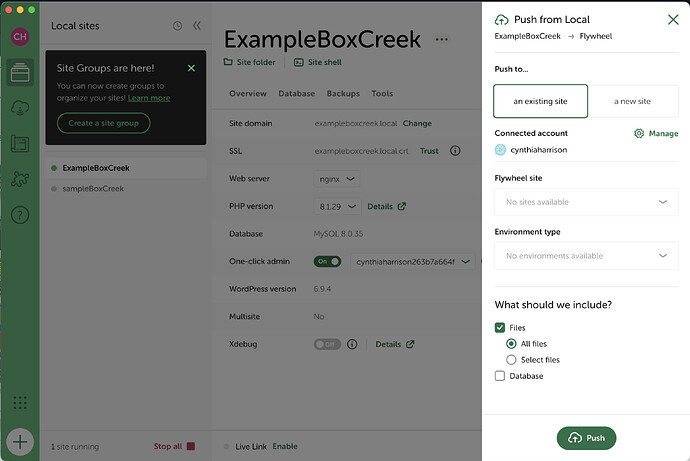The image size is (690, 461).
Task: Close the Push from Local panel
Action: (x=673, y=19)
